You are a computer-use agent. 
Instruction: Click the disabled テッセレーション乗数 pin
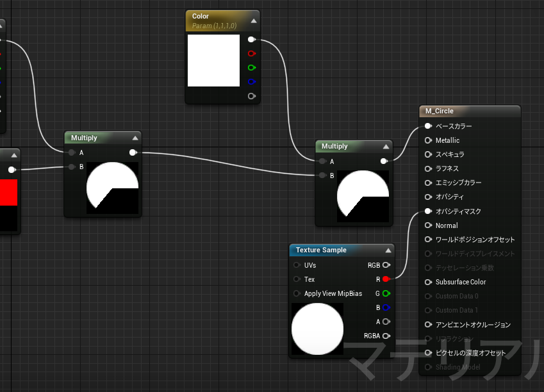pos(428,268)
